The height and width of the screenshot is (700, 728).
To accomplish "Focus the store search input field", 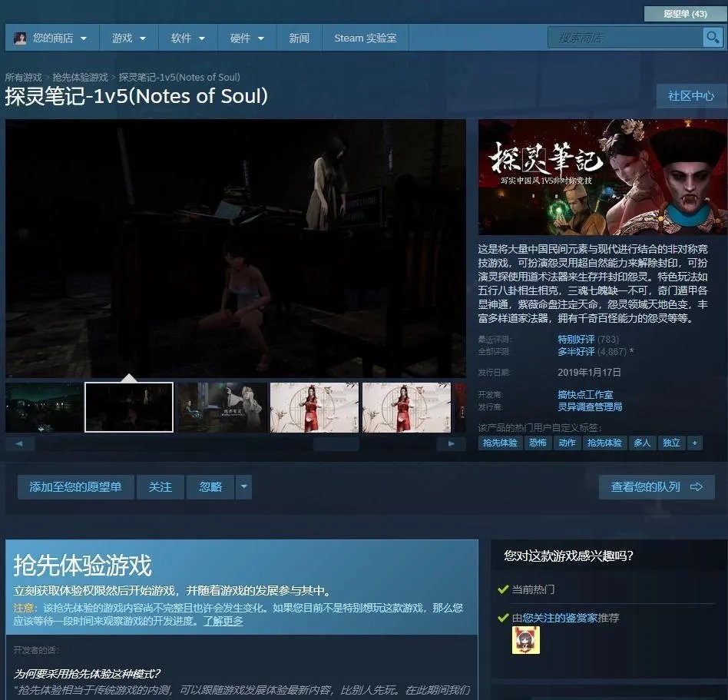I will 625,38.
